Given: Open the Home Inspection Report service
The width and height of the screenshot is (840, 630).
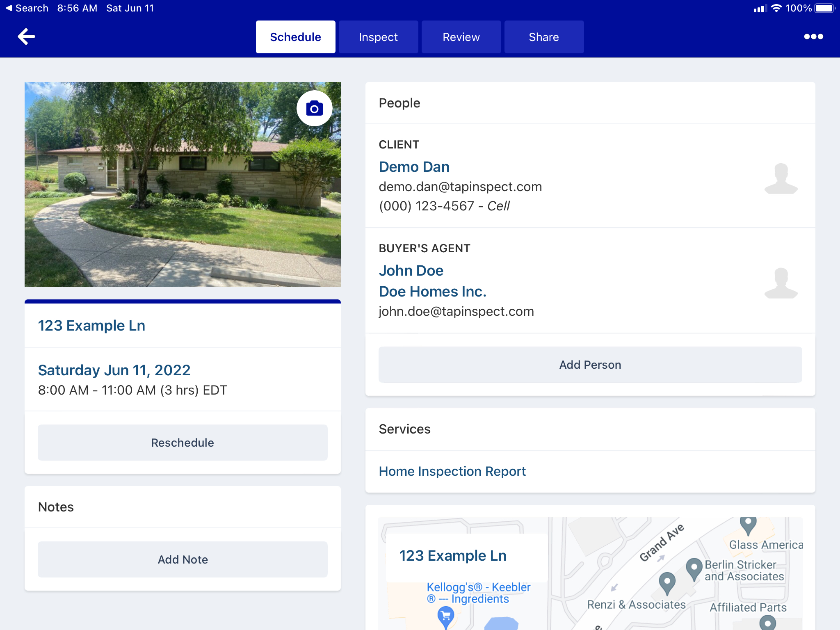Looking at the screenshot, I should (x=452, y=471).
